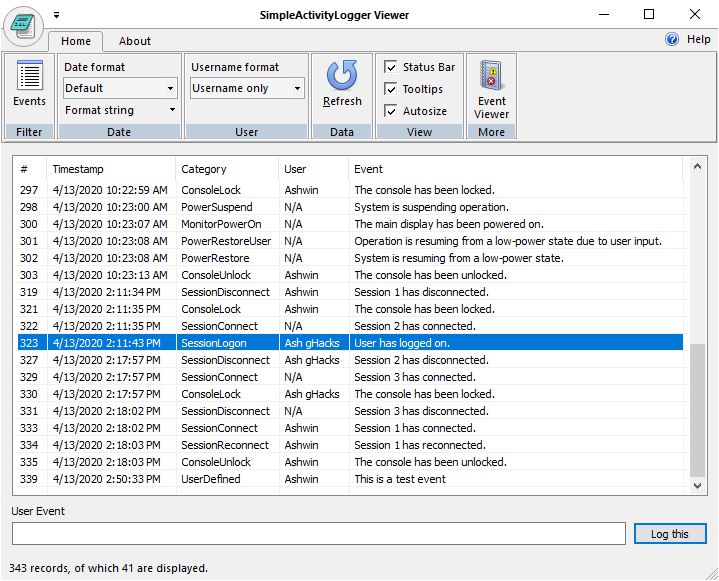The image size is (719, 581).
Task: Open the quick access toolbar arrow
Action: 57,15
